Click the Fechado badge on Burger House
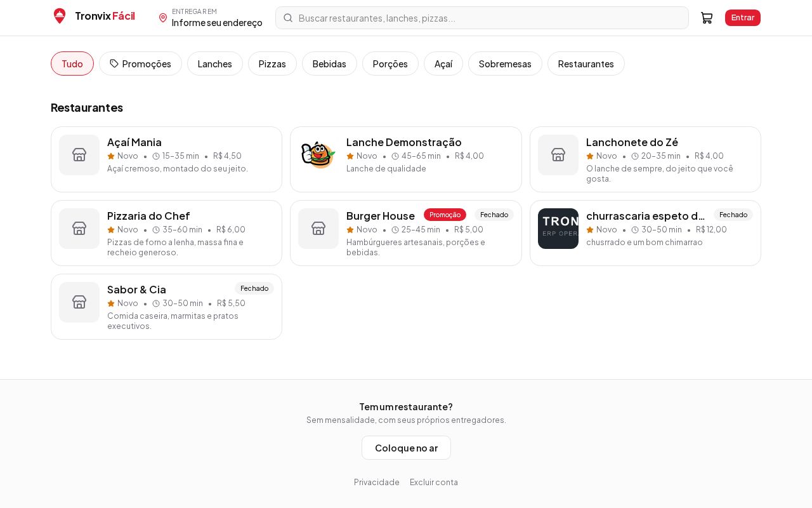The width and height of the screenshot is (812, 508). [x=494, y=215]
